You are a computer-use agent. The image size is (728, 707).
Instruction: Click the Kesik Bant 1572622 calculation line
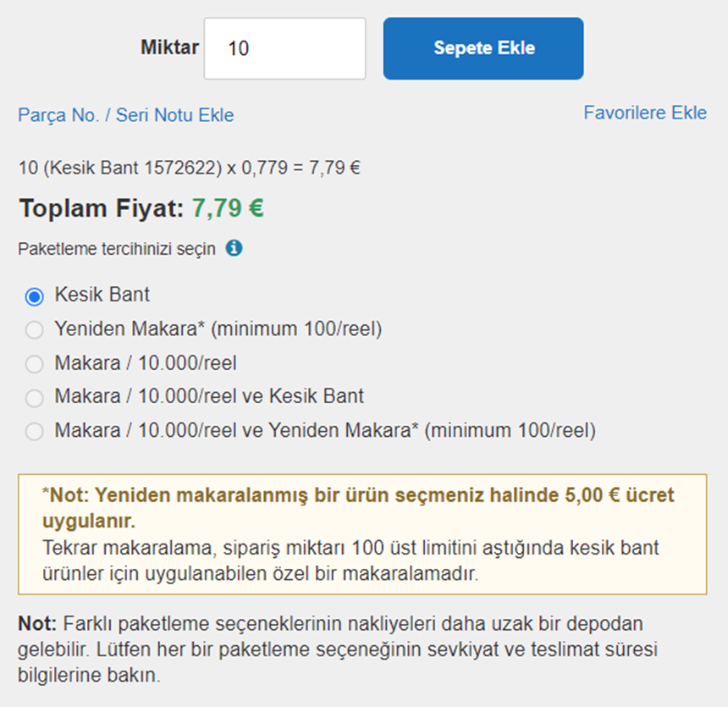point(189,168)
